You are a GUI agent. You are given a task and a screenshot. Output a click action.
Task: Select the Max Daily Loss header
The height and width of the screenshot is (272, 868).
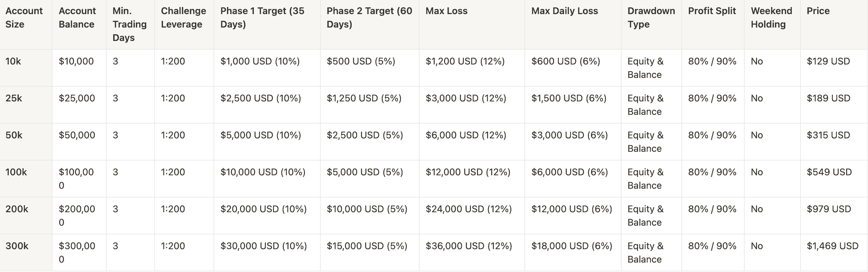coord(564,11)
